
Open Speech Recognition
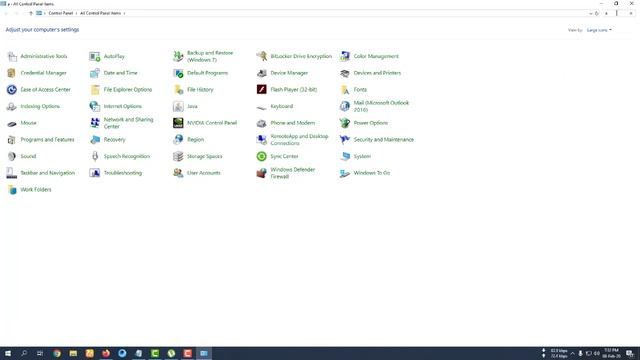pyautogui.click(x=120, y=157)
